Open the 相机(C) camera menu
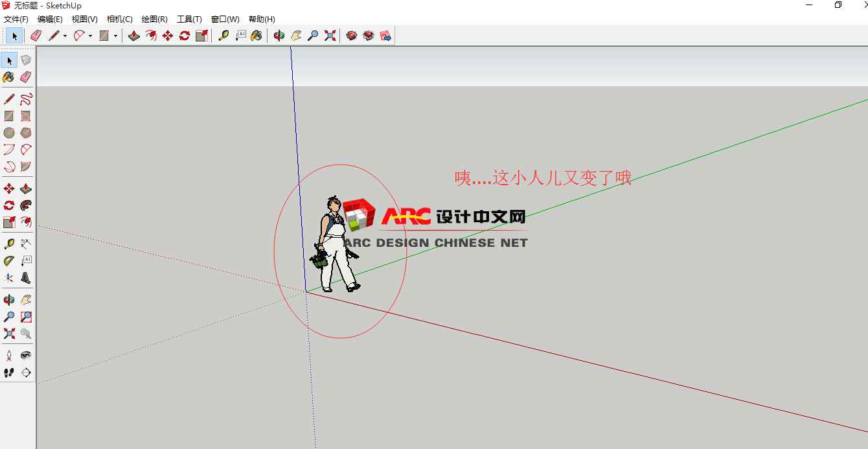 pos(119,19)
